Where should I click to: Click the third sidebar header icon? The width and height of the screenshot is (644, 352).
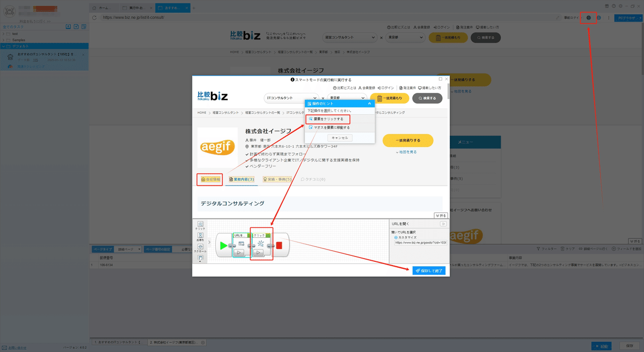pos(85,26)
